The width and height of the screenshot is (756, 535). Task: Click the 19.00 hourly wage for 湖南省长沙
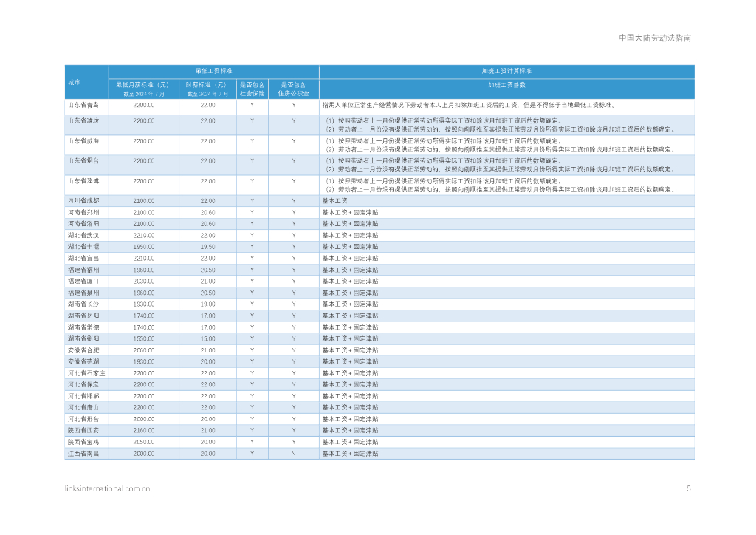207,304
